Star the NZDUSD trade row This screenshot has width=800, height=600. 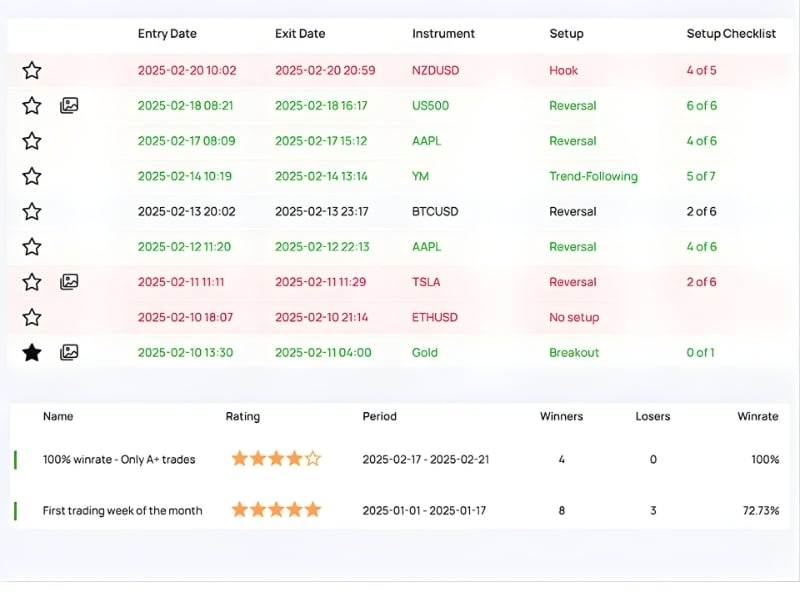pos(32,71)
